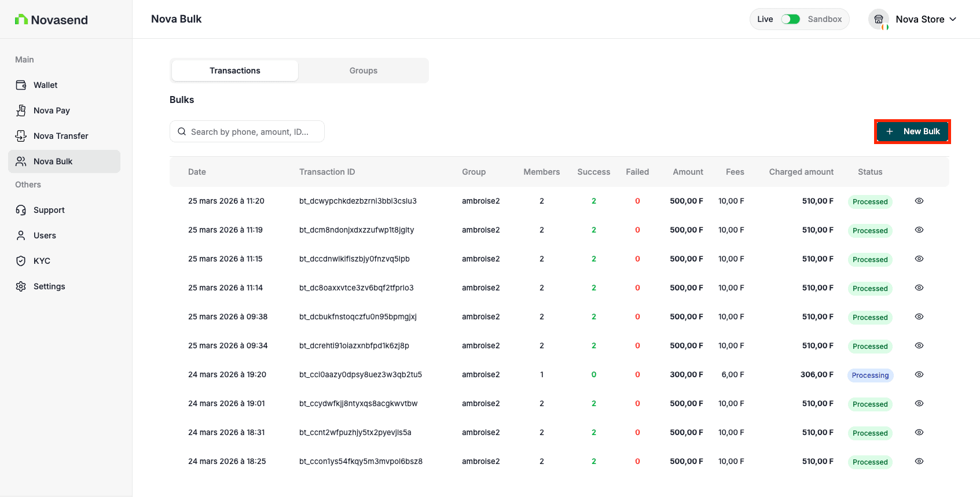This screenshot has height=497, width=980.
Task: Expand the Nova Store account dropdown
Action: point(953,19)
